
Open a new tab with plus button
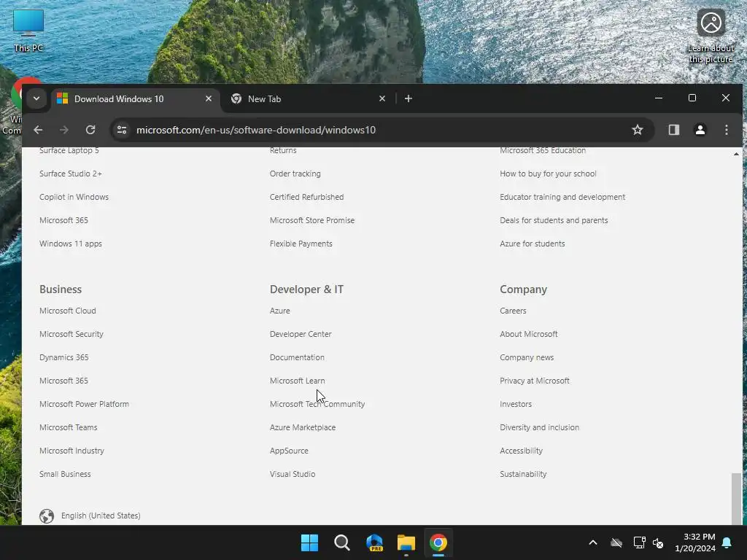tap(409, 98)
